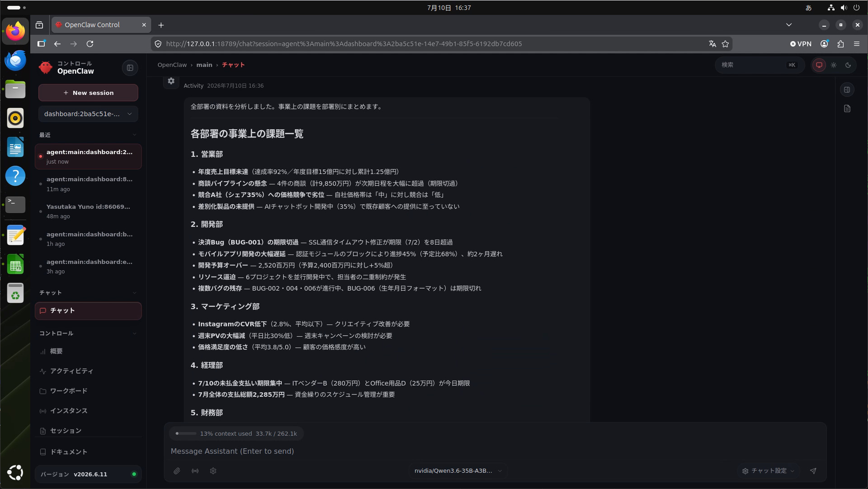This screenshot has width=868, height=489.
Task: Click the チャット breadcrumb
Action: tap(233, 65)
